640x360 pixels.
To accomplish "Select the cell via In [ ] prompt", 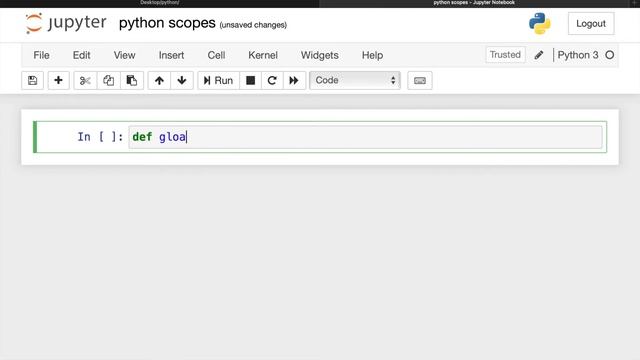I will (x=100, y=137).
